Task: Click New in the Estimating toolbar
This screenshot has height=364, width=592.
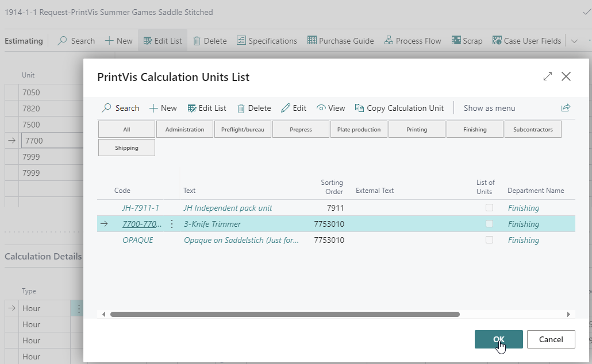Action: click(x=118, y=41)
